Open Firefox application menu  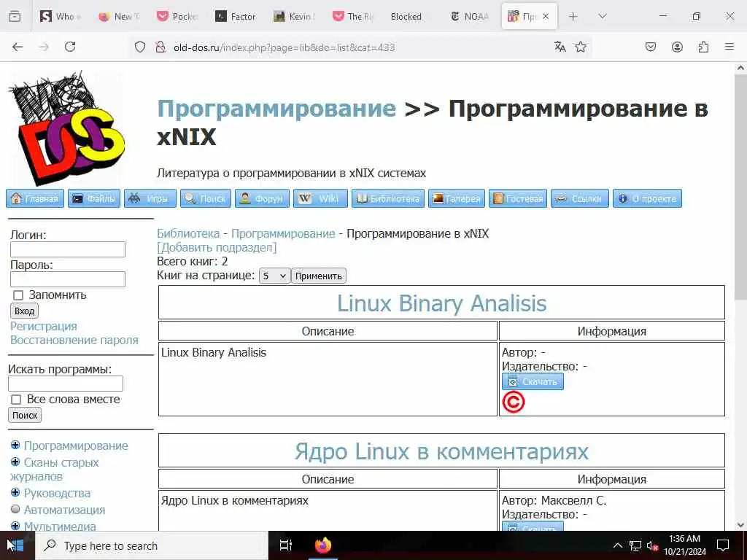pos(729,47)
